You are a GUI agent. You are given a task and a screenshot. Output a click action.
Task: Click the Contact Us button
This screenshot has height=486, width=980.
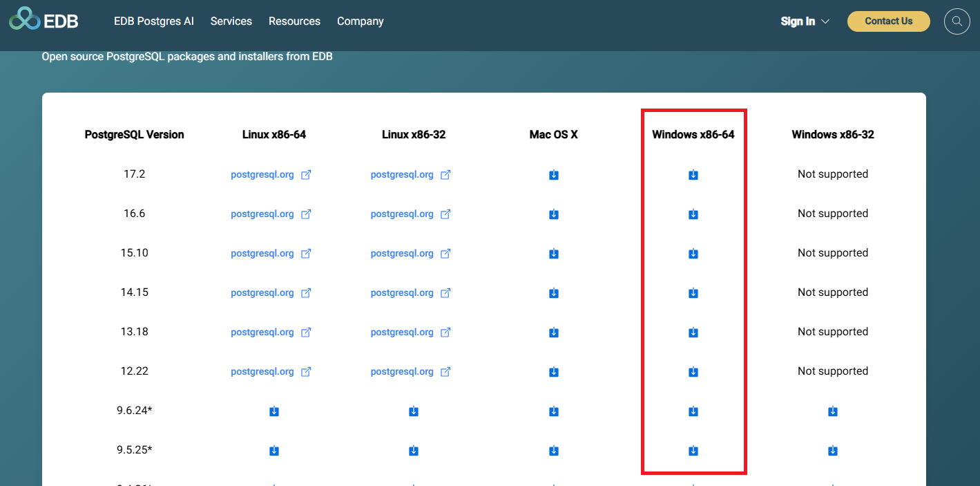889,21
